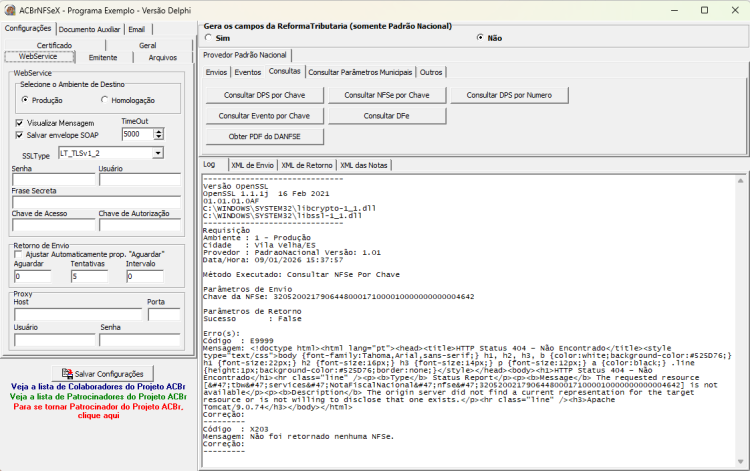This screenshot has width=750, height=471.
Task: Click the WebService Senha input field
Action: pos(54,179)
